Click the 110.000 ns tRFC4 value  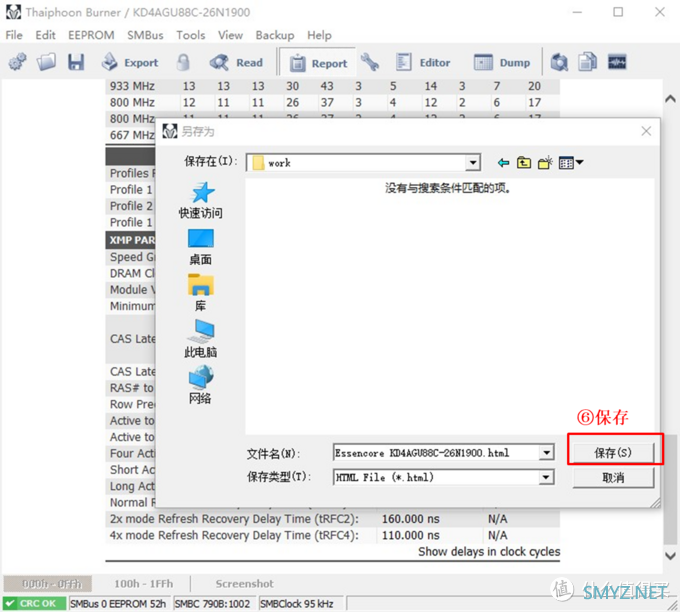click(x=410, y=535)
